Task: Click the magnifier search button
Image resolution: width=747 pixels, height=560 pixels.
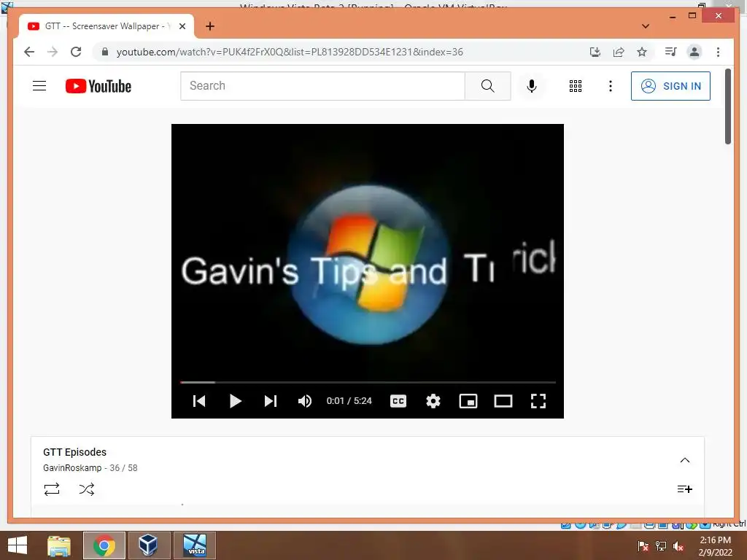Action: [x=488, y=86]
